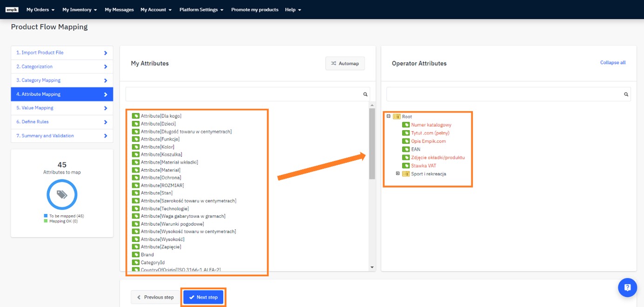644x307 pixels.
Task: Click the Root folder icon
Action: (x=396, y=117)
